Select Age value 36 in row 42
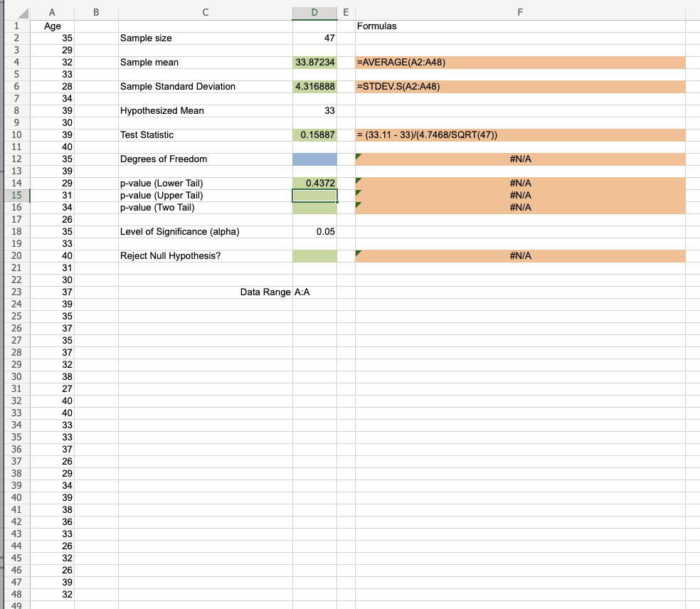Screen dimensions: 700x609 (x=52, y=522)
